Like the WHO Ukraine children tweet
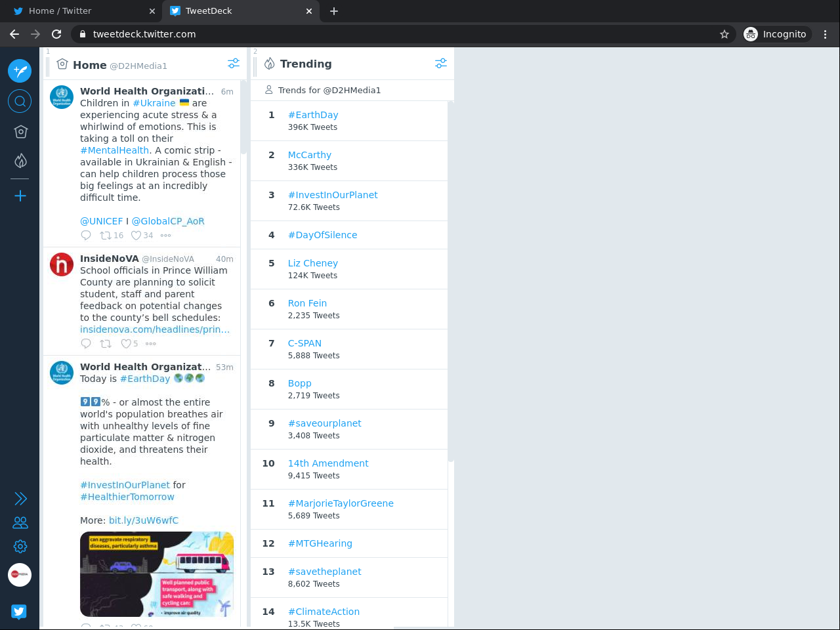840x630 pixels. point(136,236)
